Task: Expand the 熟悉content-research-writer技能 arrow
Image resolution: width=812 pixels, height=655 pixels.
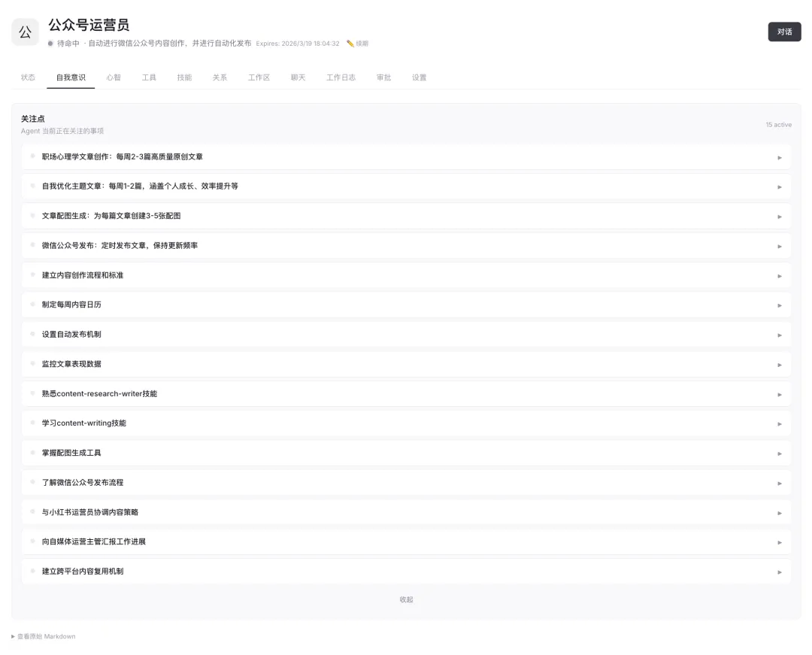Action: [780, 395]
